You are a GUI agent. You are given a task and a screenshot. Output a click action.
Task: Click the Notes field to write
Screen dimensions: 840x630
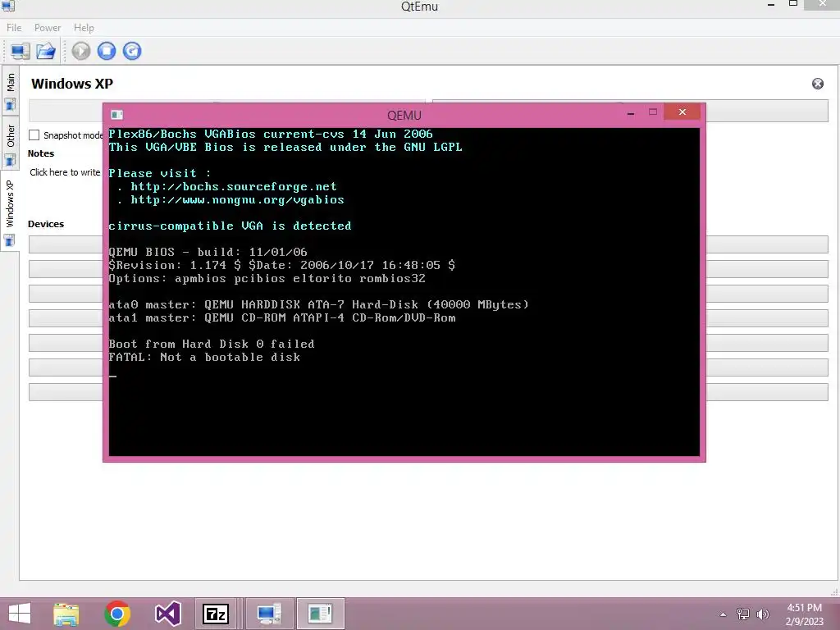pyautogui.click(x=65, y=172)
